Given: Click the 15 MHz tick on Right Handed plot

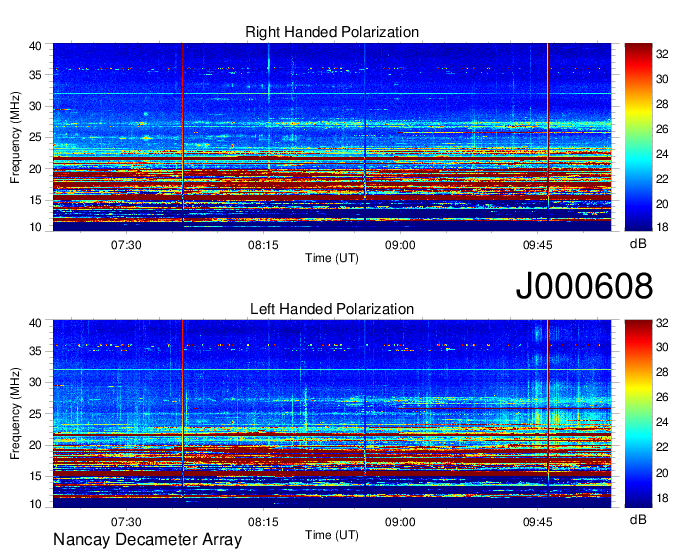Looking at the screenshot, I should (x=35, y=200).
